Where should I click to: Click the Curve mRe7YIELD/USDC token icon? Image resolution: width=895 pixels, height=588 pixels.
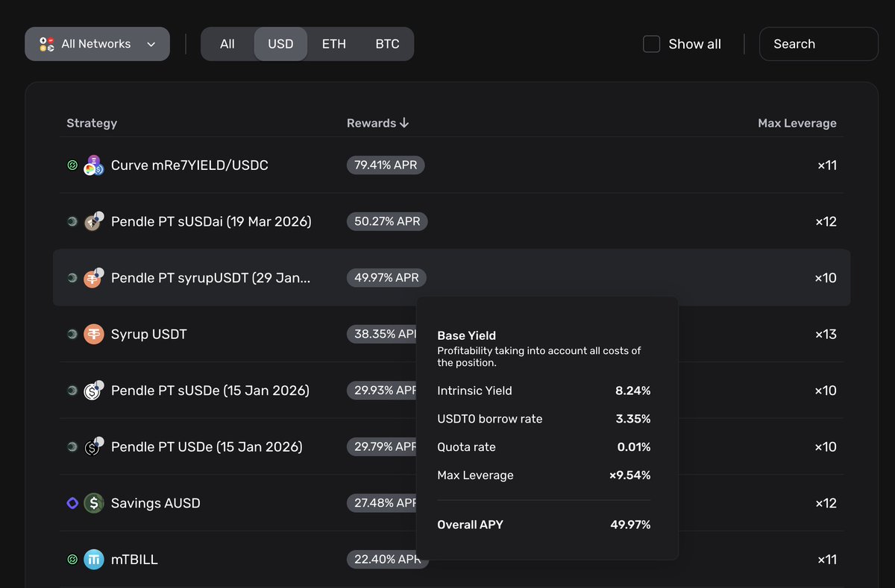(93, 165)
